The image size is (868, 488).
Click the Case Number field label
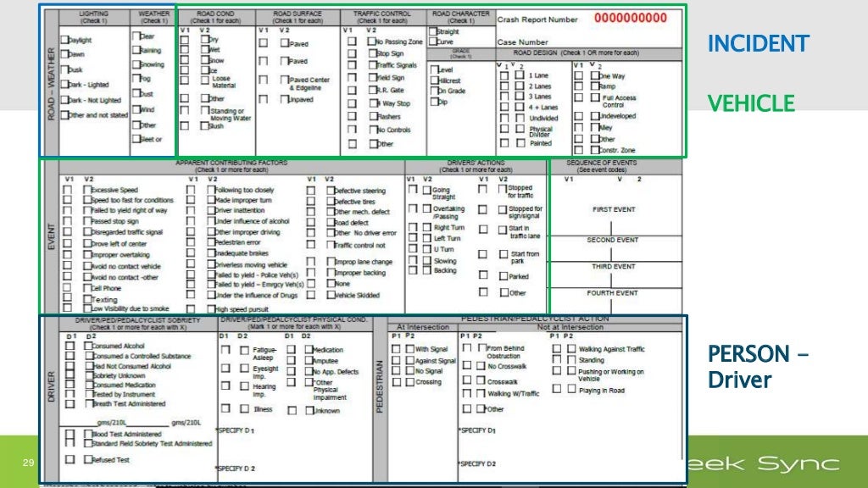[522, 42]
